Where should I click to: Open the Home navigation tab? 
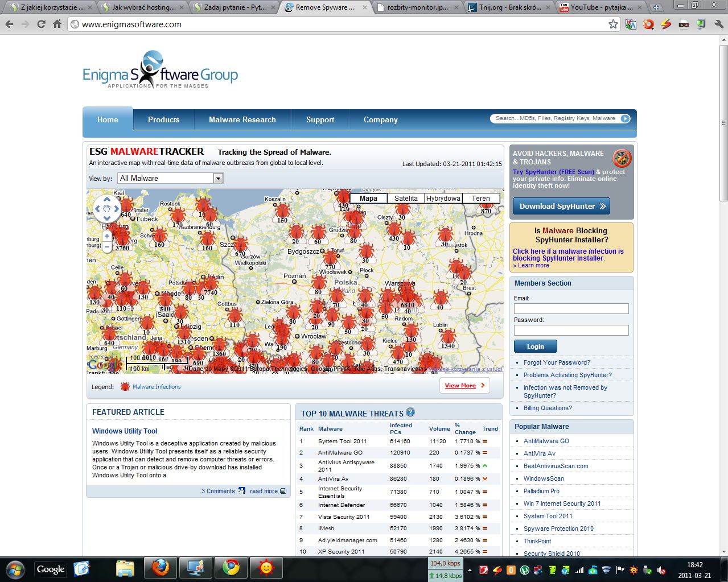coord(108,119)
